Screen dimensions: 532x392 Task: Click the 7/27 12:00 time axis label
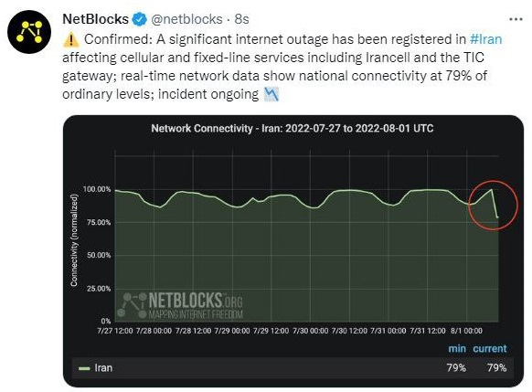[x=115, y=331]
